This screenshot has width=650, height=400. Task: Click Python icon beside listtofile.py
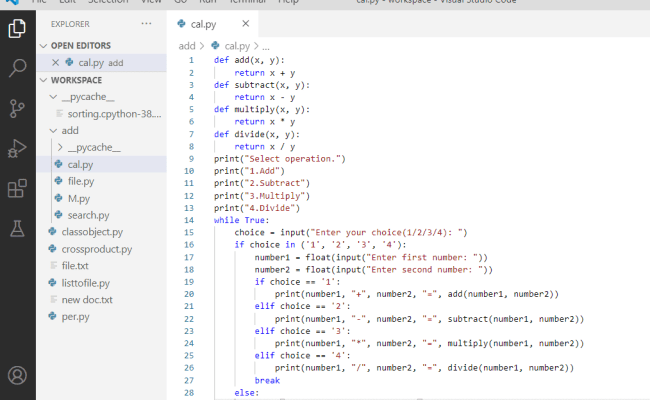click(x=52, y=283)
